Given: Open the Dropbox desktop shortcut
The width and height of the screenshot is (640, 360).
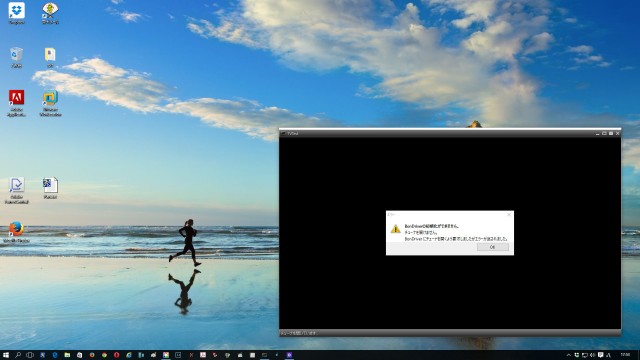Looking at the screenshot, I should click(16, 13).
